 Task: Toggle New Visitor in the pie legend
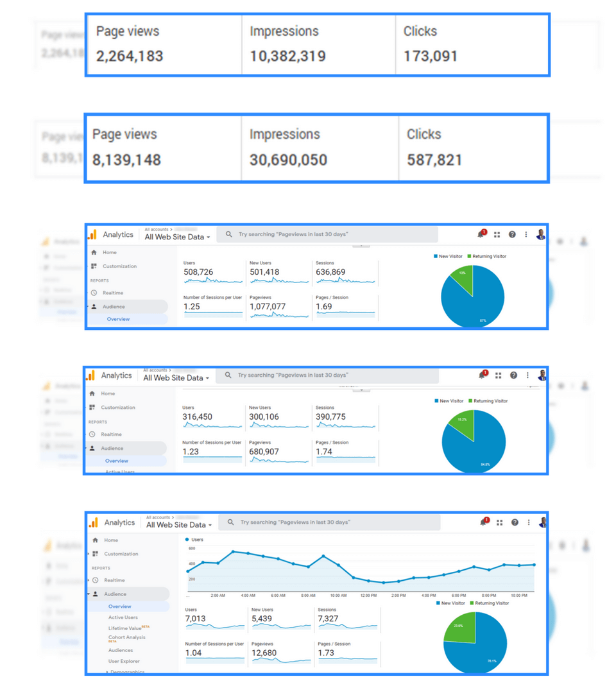click(x=452, y=603)
